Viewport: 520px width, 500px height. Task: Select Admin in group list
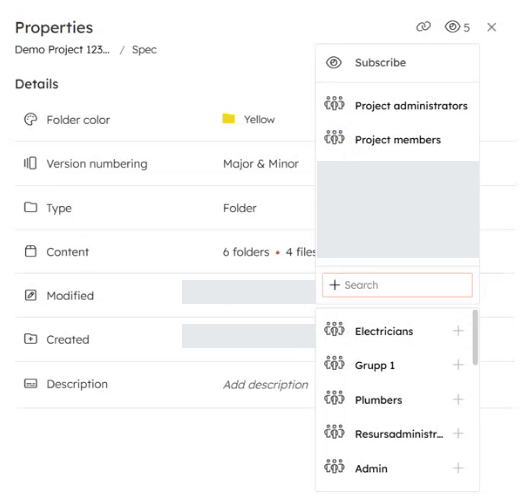tap(371, 469)
